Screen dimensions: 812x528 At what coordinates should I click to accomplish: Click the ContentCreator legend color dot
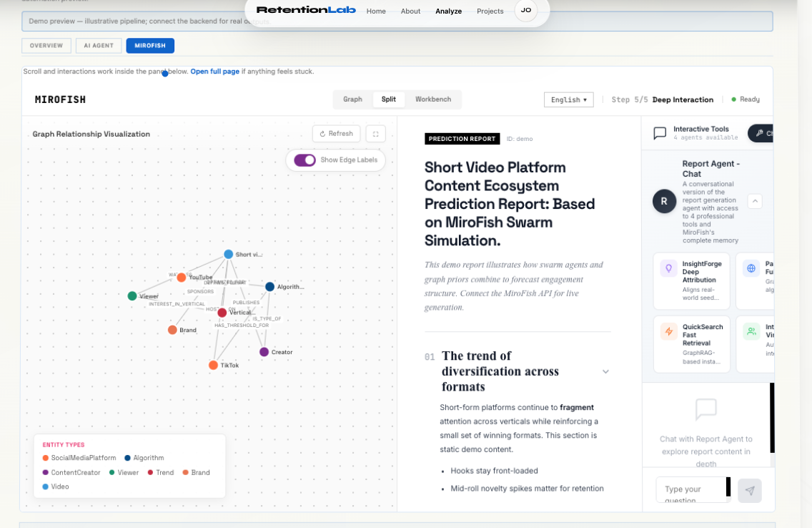pyautogui.click(x=46, y=473)
